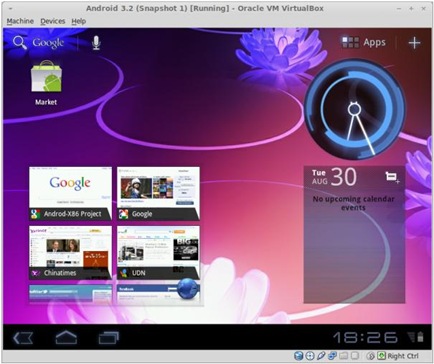Open the Chinatimes bookmark thumbnail
Viewport: 434px width, 364px height.
[x=70, y=252]
